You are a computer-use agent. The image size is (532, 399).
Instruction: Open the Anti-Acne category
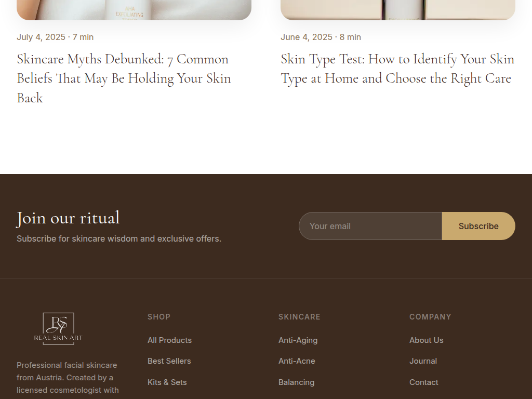[297, 361]
